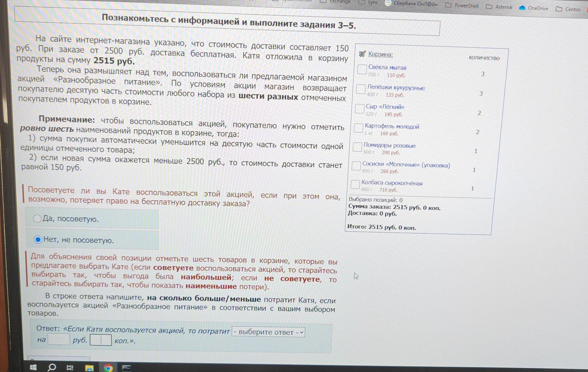This screenshot has height=372, width=588.
Task: Click the Сумма заказа: 2515 руб. text
Action: [x=394, y=207]
